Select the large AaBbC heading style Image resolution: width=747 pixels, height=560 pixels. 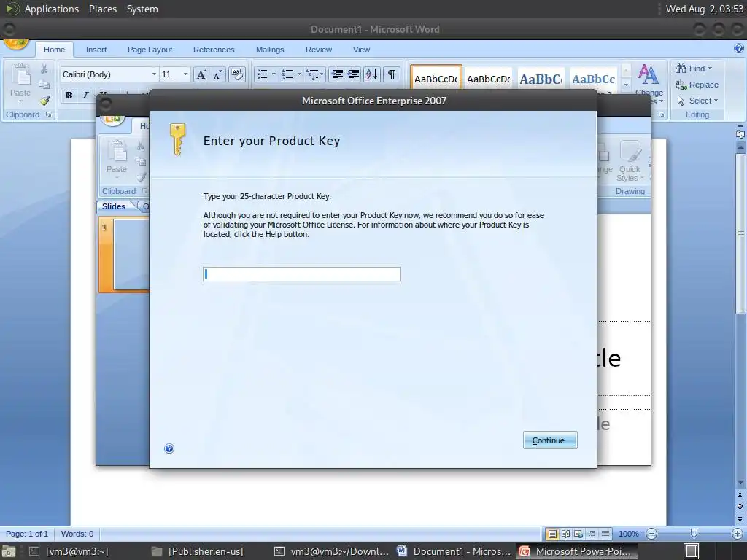tap(541, 79)
